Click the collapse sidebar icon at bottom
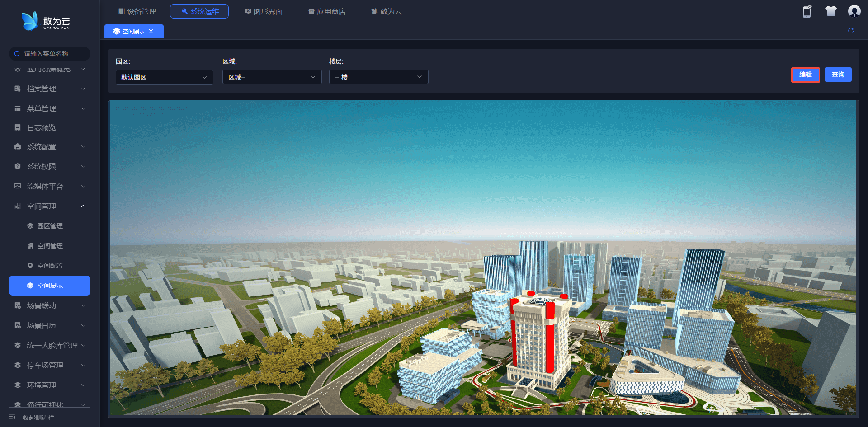This screenshot has width=868, height=427. pyautogui.click(x=12, y=418)
